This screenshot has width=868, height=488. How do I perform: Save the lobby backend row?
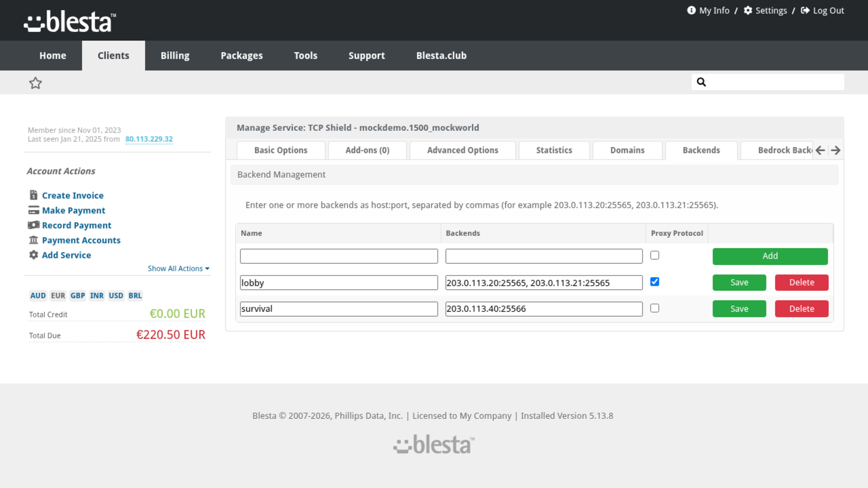(739, 282)
